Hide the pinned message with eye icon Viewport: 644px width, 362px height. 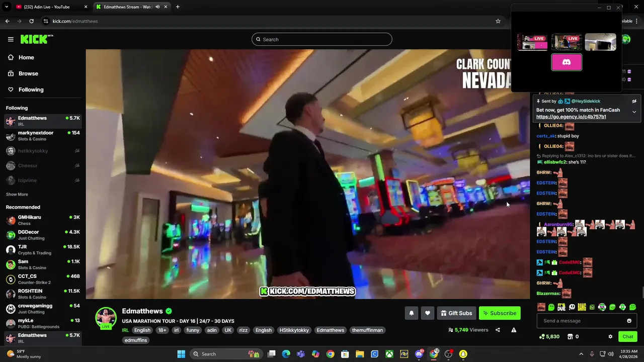(x=634, y=101)
